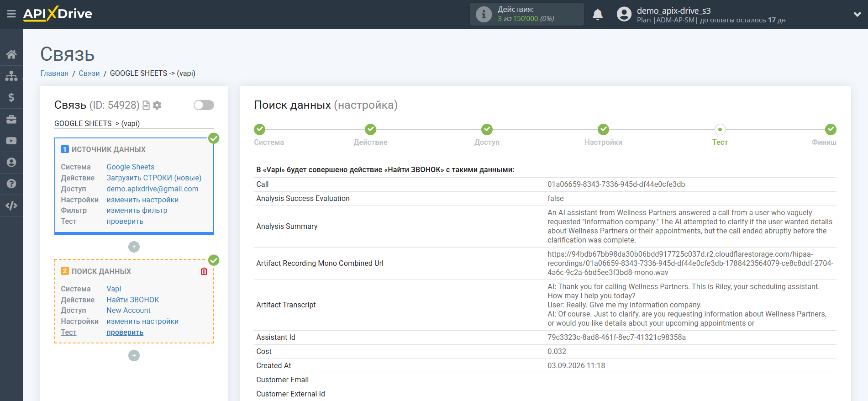The height and width of the screenshot is (401, 868).
Task: Click the Analysis Success Evaluation row label
Action: 303,198
